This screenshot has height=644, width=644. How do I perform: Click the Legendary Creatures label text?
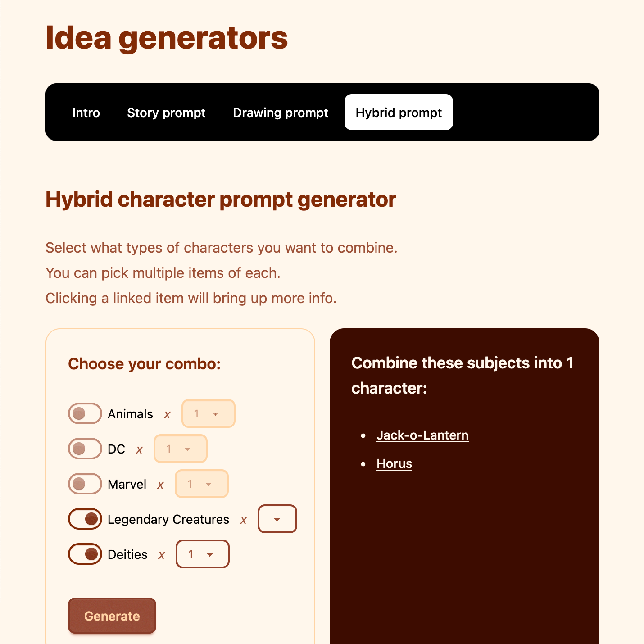pos(168,519)
